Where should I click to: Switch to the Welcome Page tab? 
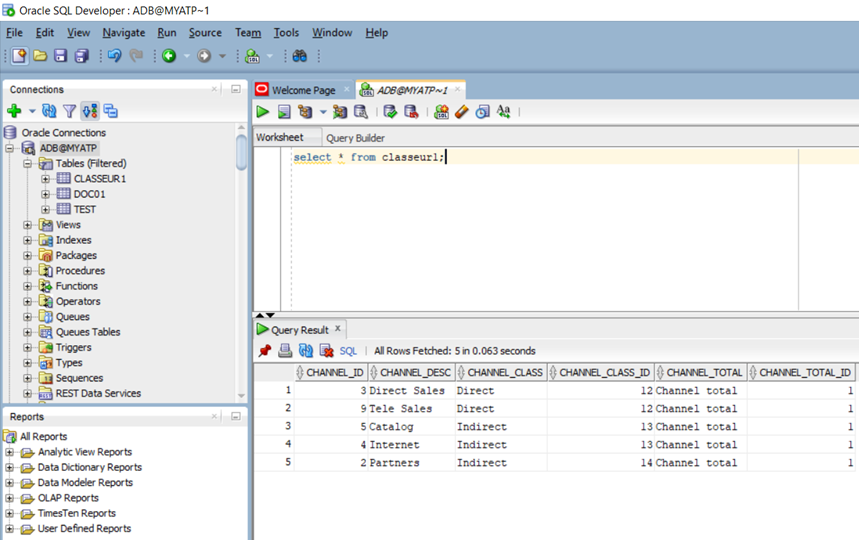303,90
